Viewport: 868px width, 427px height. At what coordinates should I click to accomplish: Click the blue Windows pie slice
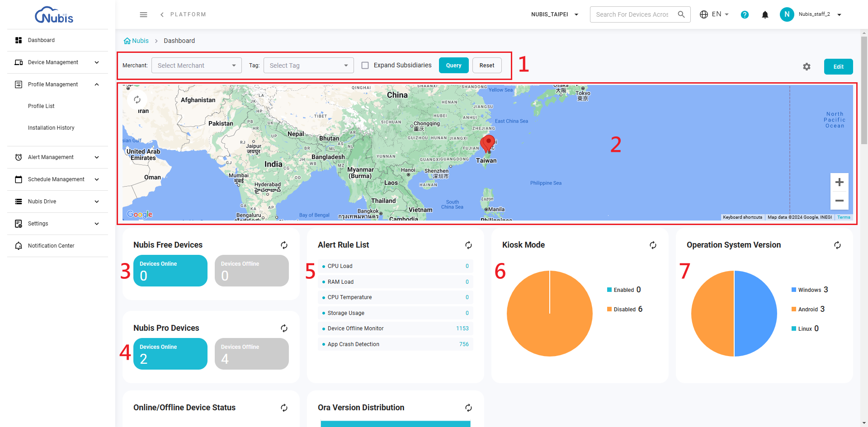[x=755, y=314]
